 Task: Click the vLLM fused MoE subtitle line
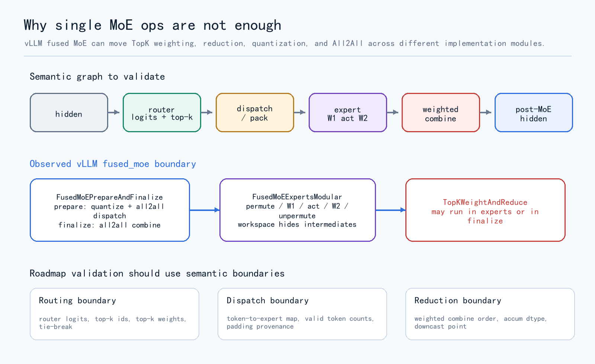pyautogui.click(x=284, y=43)
